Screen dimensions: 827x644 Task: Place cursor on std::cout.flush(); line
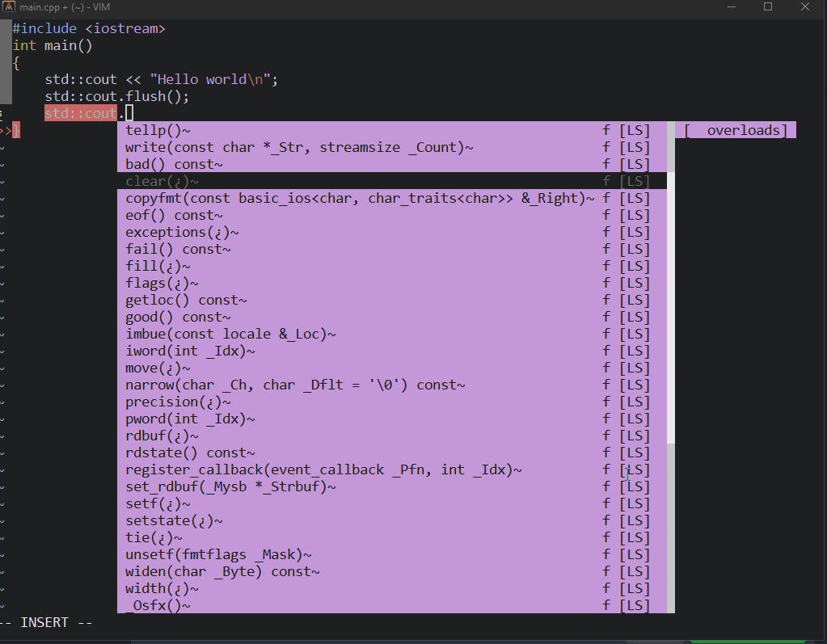[116, 96]
